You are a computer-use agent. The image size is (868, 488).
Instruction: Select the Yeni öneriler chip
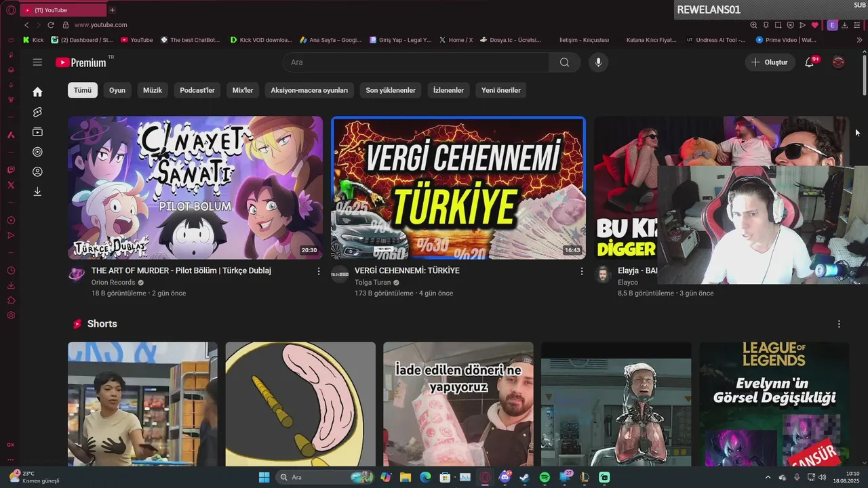tap(501, 90)
